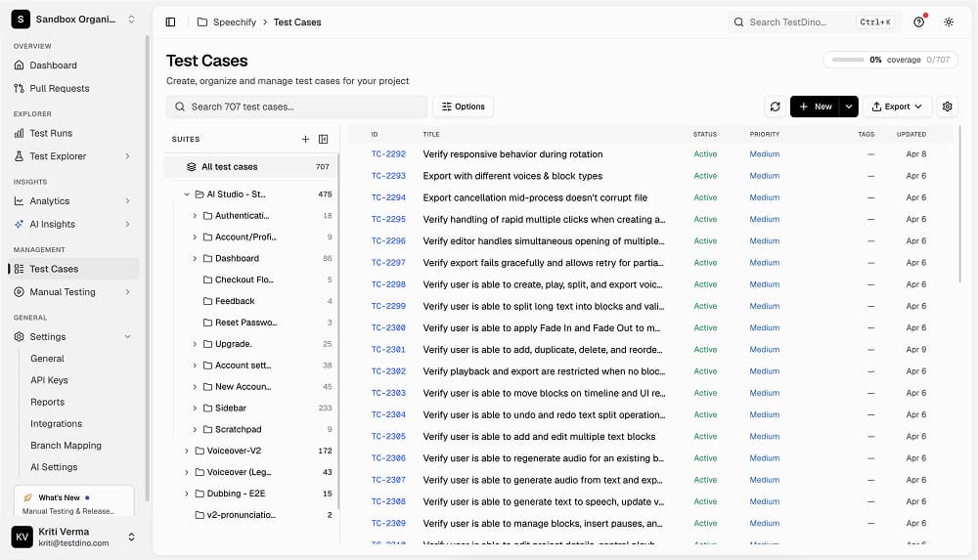This screenshot has width=978, height=560.
Task: Open test case TC-2292 link
Action: pyautogui.click(x=388, y=154)
